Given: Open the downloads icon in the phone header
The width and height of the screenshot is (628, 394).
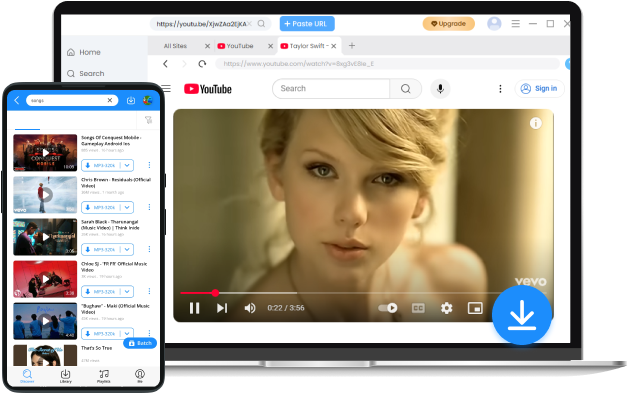Looking at the screenshot, I should pos(131,100).
